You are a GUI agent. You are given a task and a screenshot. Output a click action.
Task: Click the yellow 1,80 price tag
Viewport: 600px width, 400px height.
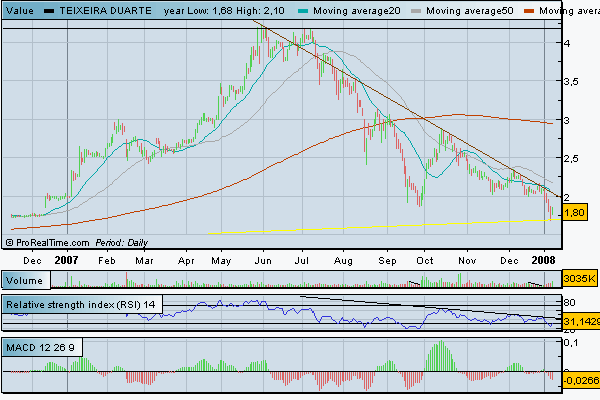tap(574, 212)
